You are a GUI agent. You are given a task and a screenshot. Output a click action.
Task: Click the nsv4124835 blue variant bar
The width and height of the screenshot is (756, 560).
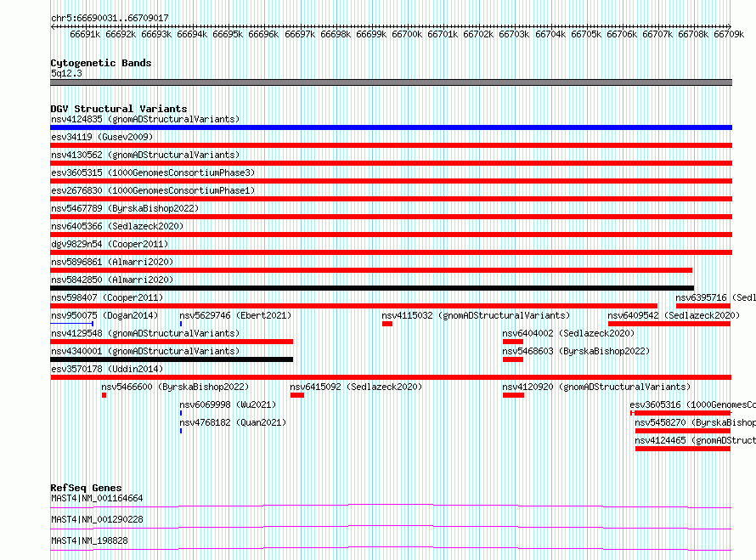coord(391,127)
